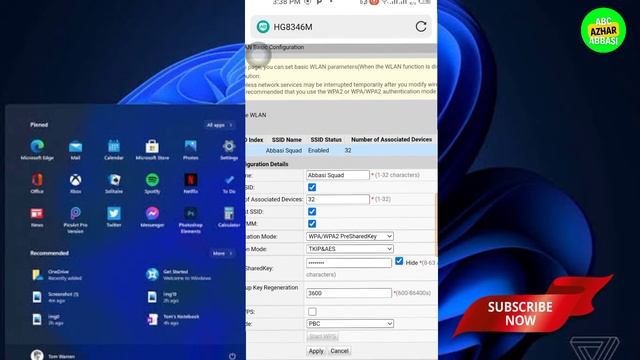Expand More in Recommended section

tap(222, 253)
